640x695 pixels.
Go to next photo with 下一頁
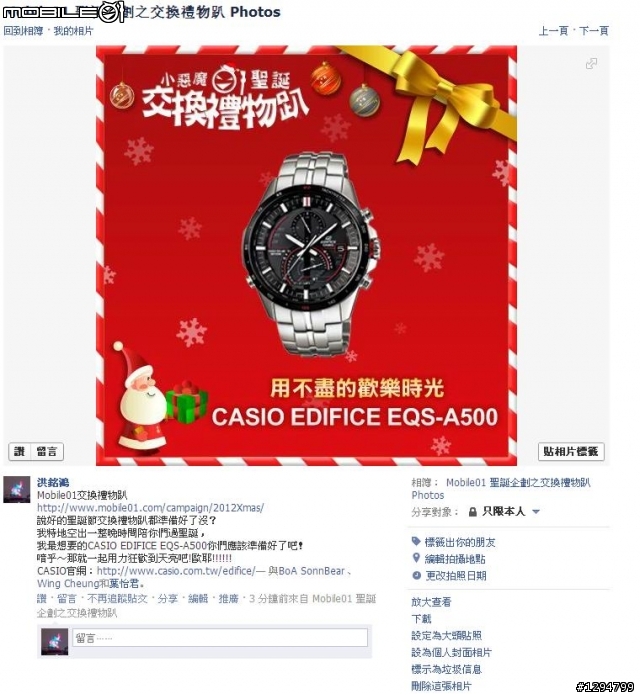pos(594,31)
